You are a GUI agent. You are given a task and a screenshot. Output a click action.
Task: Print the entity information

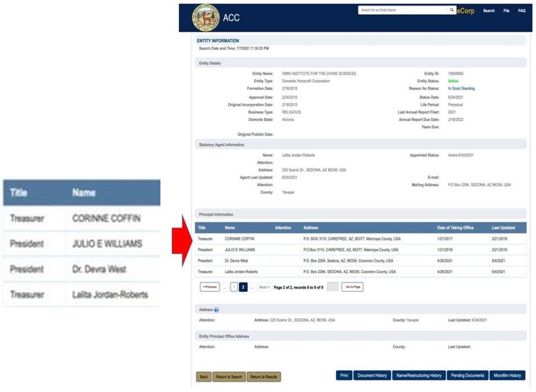[343, 375]
